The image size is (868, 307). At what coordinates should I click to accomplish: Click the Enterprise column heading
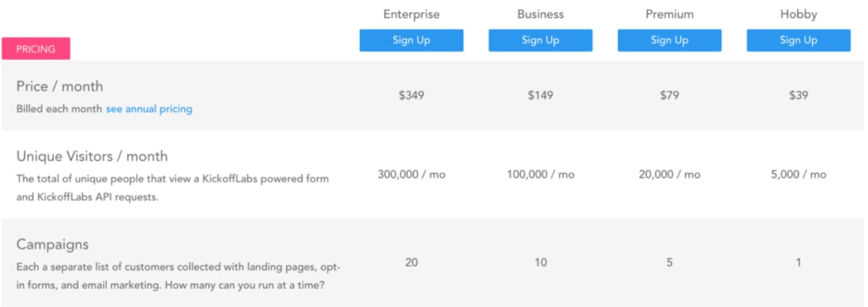pos(411,14)
